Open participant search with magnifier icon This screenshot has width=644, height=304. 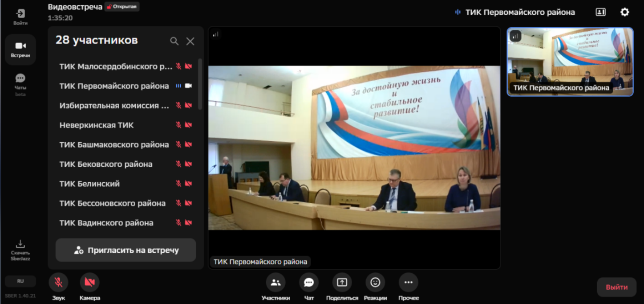click(x=174, y=41)
